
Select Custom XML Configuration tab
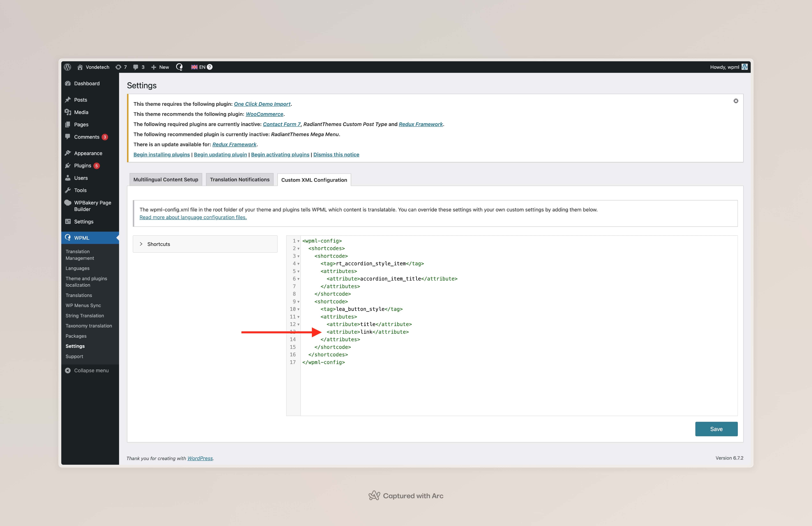pyautogui.click(x=314, y=180)
